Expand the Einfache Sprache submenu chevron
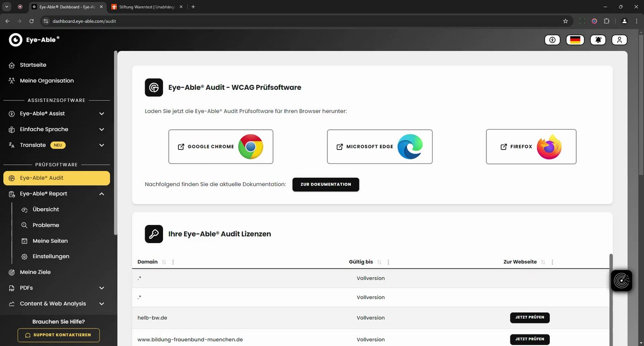This screenshot has width=644, height=346. (101, 129)
